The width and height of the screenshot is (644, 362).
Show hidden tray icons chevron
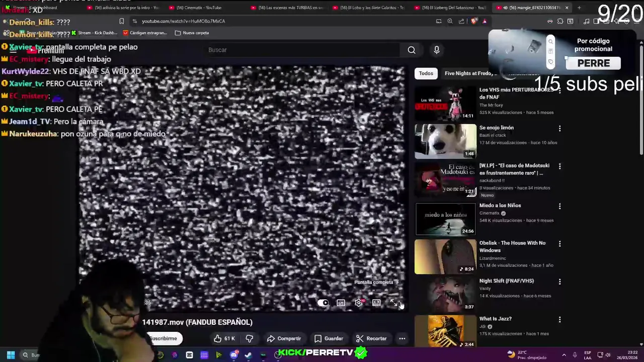pyautogui.click(x=563, y=355)
